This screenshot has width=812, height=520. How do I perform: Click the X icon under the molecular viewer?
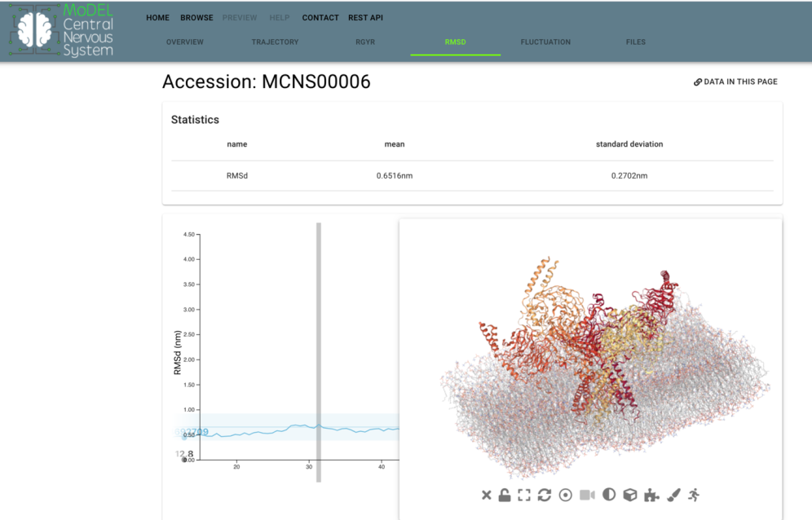pyautogui.click(x=487, y=495)
